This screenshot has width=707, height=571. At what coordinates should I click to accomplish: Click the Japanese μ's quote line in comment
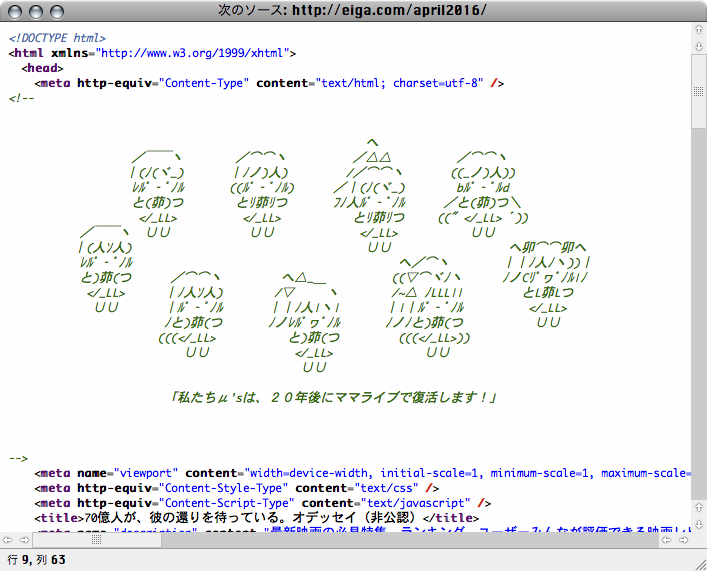[x=334, y=397]
